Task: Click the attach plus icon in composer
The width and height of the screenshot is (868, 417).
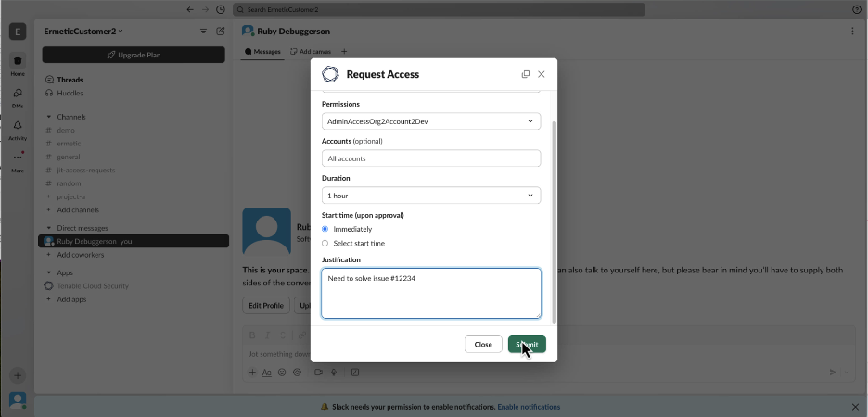Action: 252,373
